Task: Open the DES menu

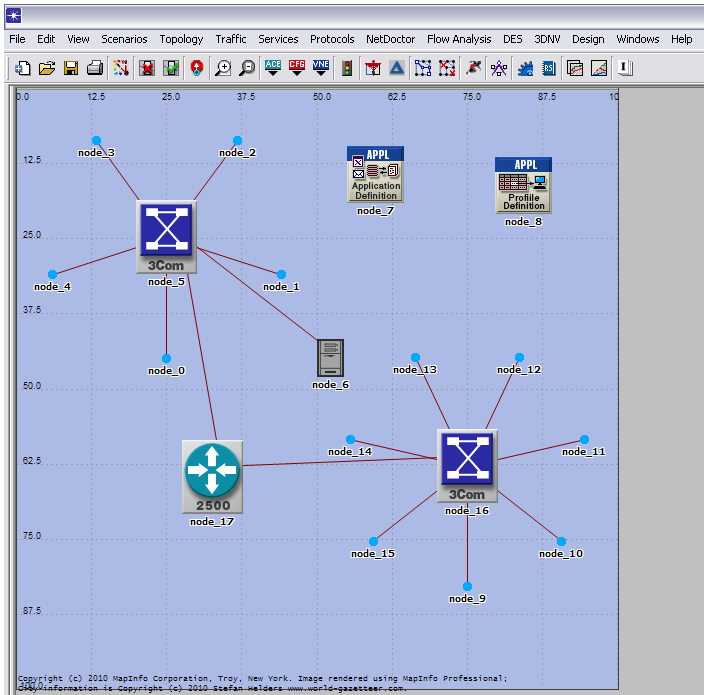Action: 513,39
